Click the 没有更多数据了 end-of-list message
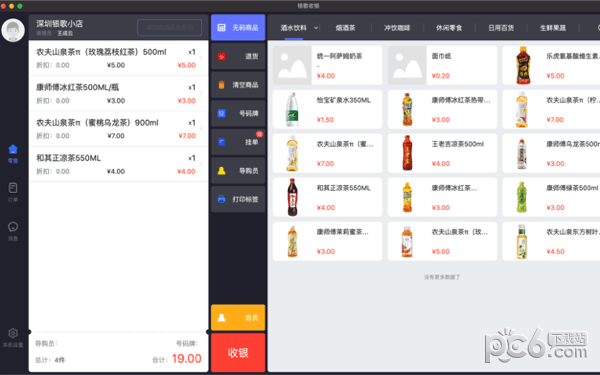Screen dimensions: 600x375 click(x=442, y=277)
